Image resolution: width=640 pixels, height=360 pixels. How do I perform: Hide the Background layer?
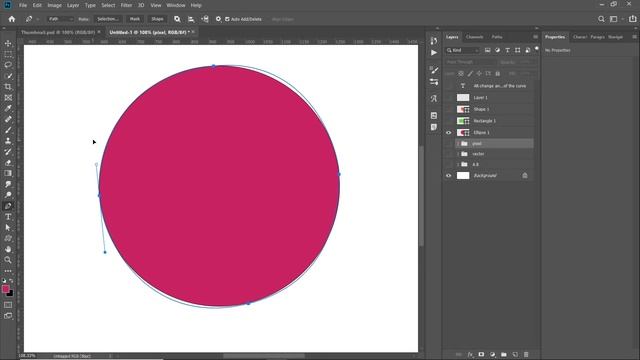coord(449,176)
